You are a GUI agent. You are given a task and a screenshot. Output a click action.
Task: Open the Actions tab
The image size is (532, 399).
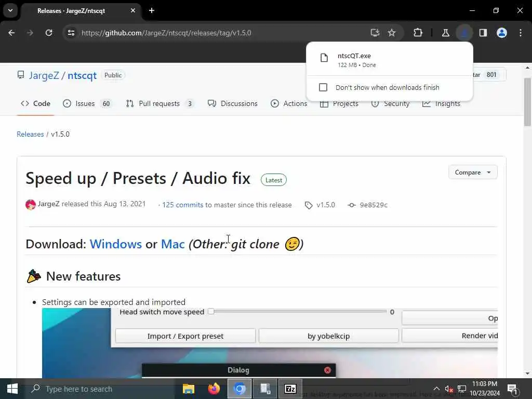(289, 103)
